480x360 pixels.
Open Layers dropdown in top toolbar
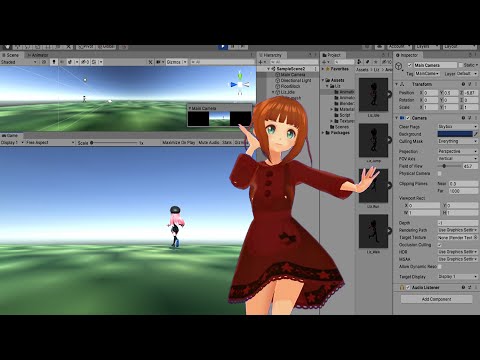428,47
